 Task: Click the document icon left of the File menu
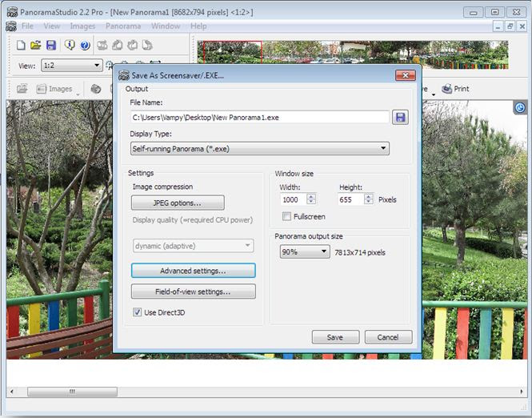tap(11, 26)
